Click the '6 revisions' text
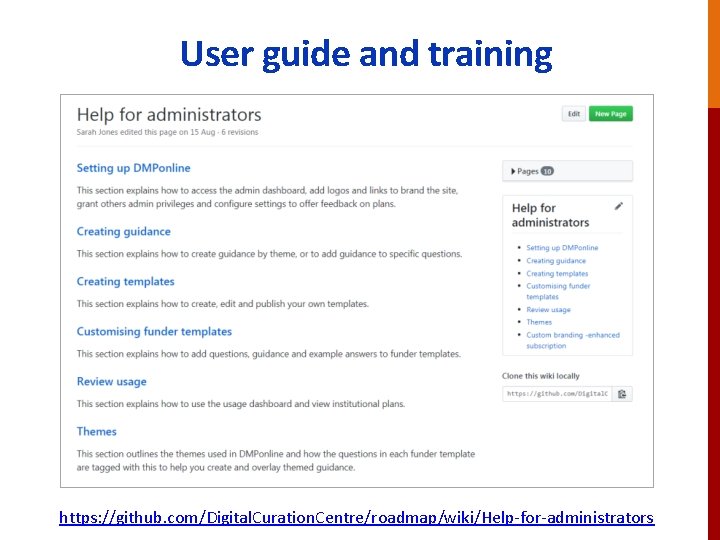This screenshot has height=540, width=720. click(240, 132)
